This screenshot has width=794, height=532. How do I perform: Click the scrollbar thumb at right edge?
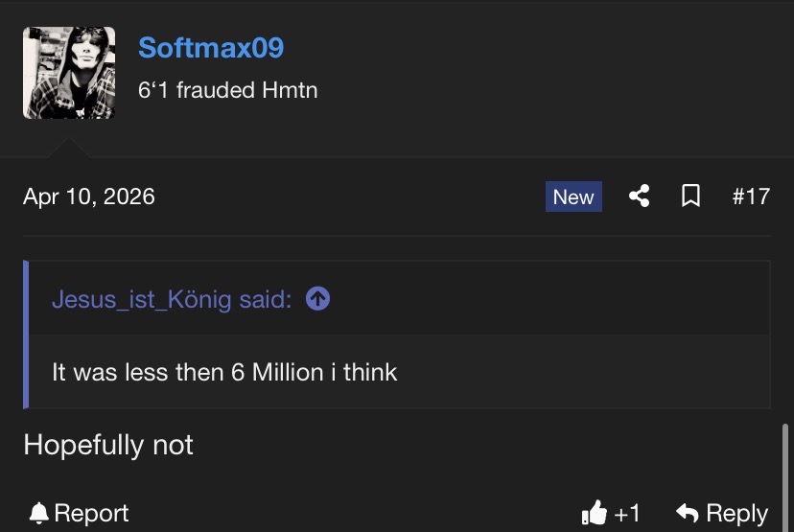787,474
